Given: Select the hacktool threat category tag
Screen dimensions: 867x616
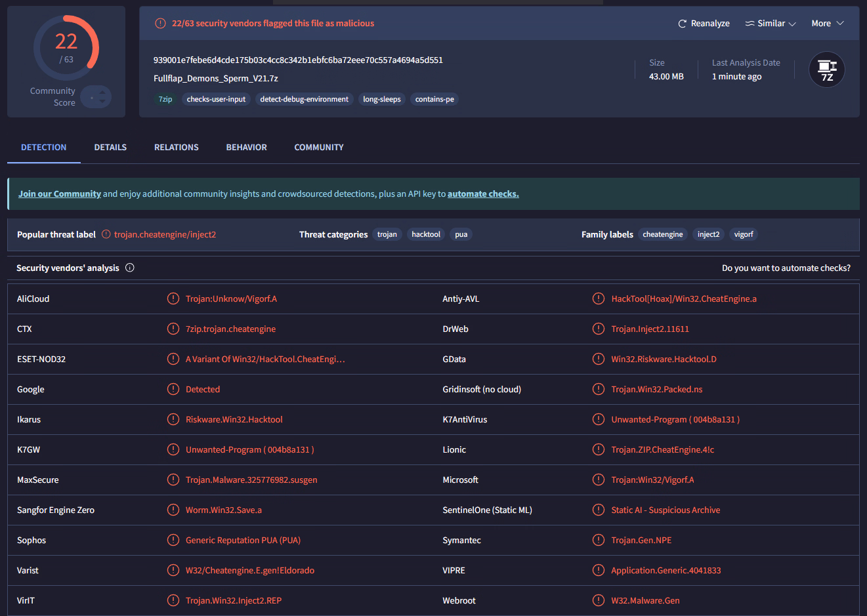Looking at the screenshot, I should click(425, 234).
